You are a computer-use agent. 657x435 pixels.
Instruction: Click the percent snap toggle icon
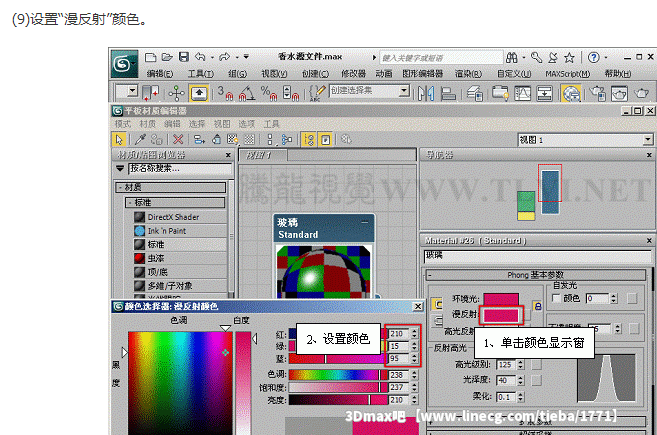pyautogui.click(x=269, y=93)
